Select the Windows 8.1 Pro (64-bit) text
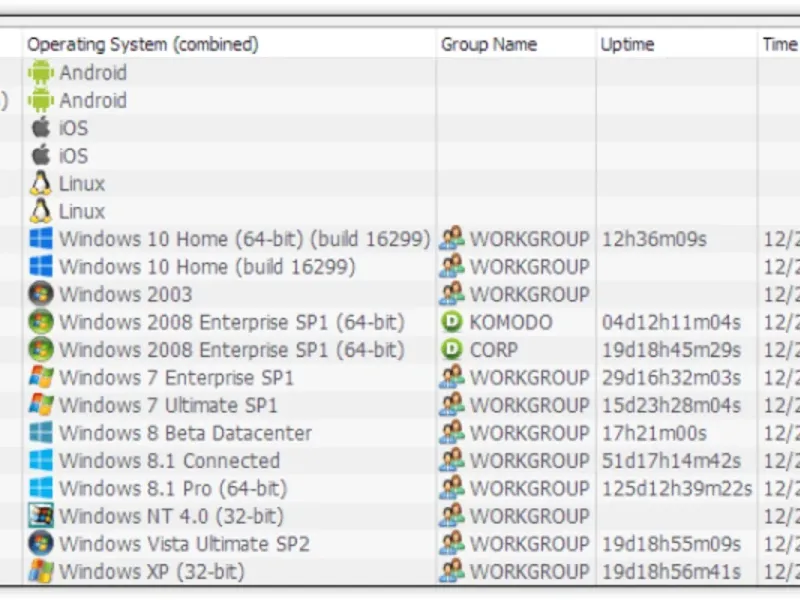The width and height of the screenshot is (800, 600). point(173,488)
